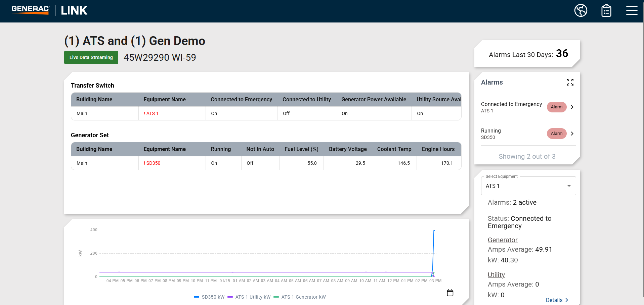The width and height of the screenshot is (644, 305).
Task: Toggle SD350 kW series in chart legend
Action: coord(209,297)
